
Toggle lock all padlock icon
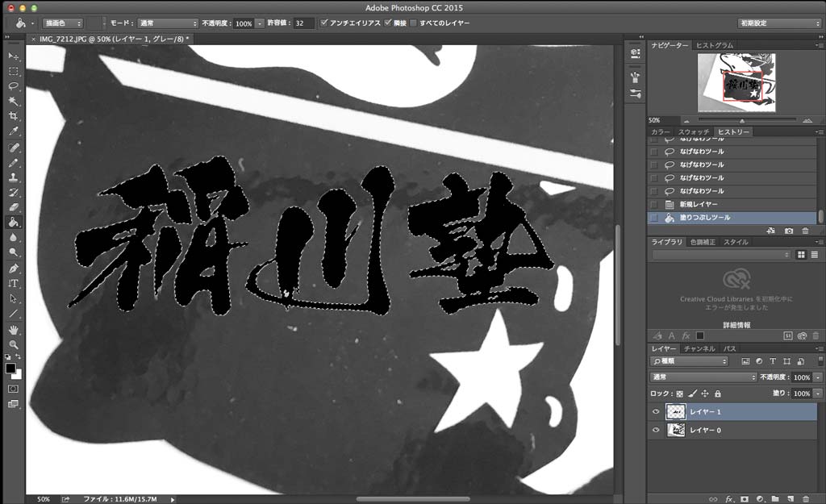[717, 394]
